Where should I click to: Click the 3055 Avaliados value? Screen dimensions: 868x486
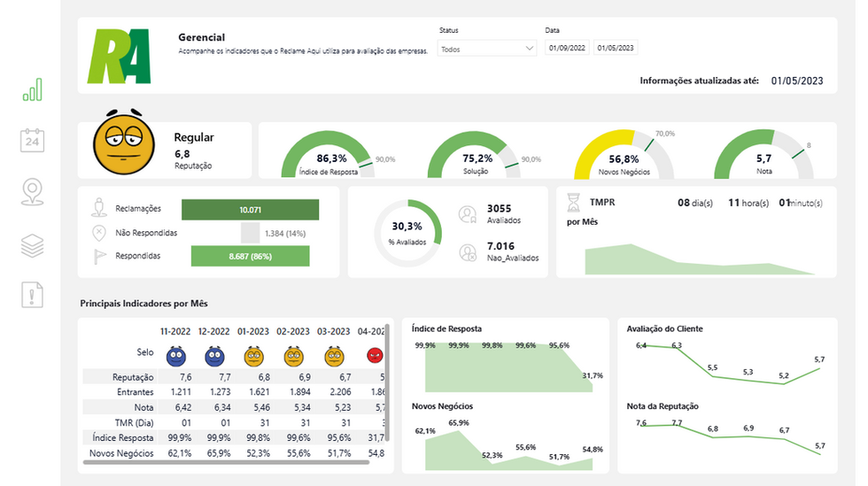(499, 209)
